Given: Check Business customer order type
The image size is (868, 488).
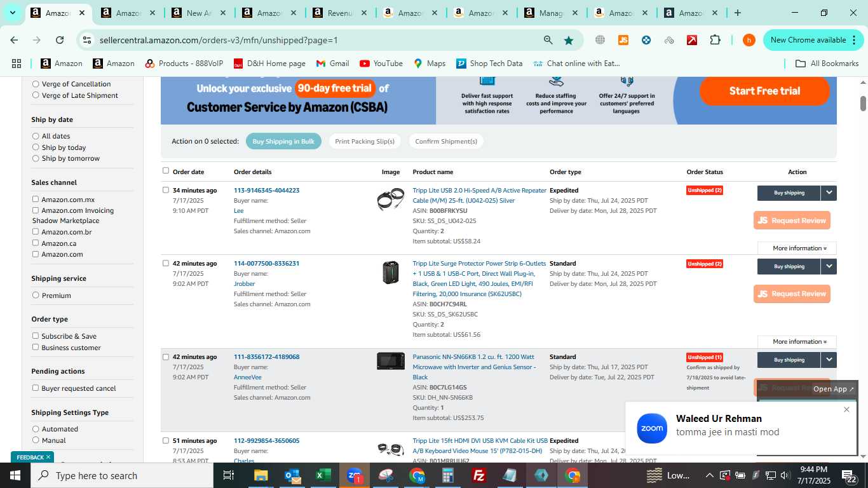Looking at the screenshot, I should coord(36,347).
